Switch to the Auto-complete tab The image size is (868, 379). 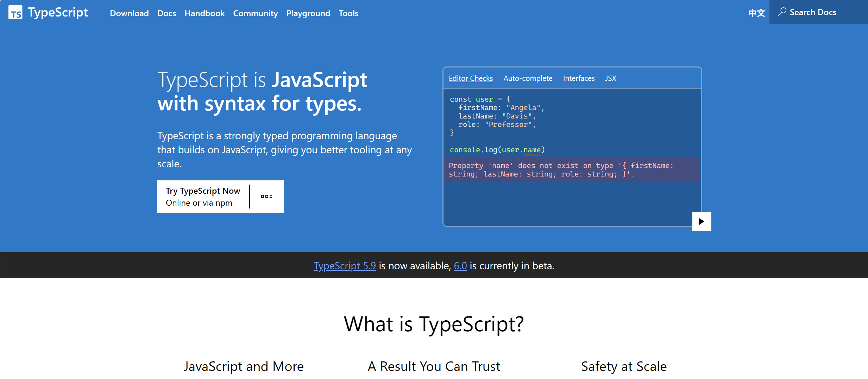pyautogui.click(x=528, y=78)
